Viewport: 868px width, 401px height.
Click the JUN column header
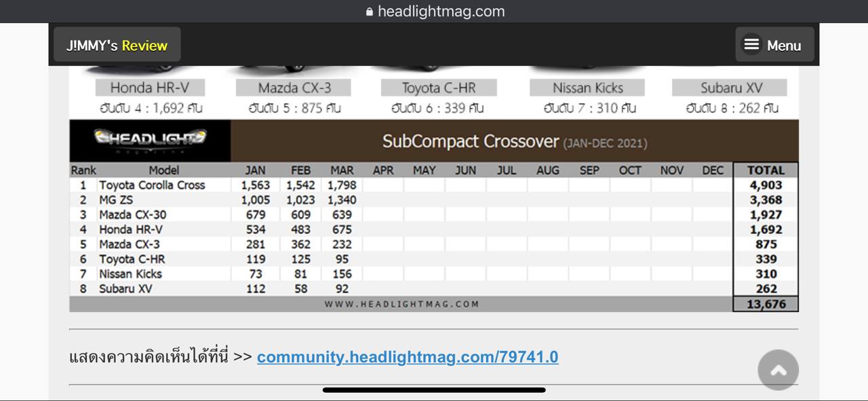click(465, 170)
